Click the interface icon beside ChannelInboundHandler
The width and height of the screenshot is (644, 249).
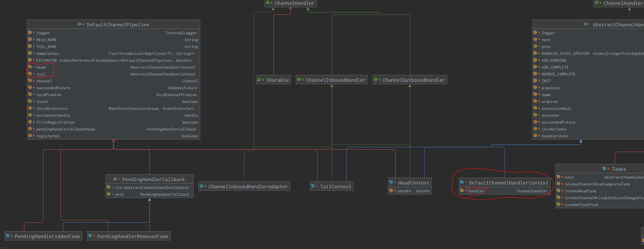click(299, 80)
